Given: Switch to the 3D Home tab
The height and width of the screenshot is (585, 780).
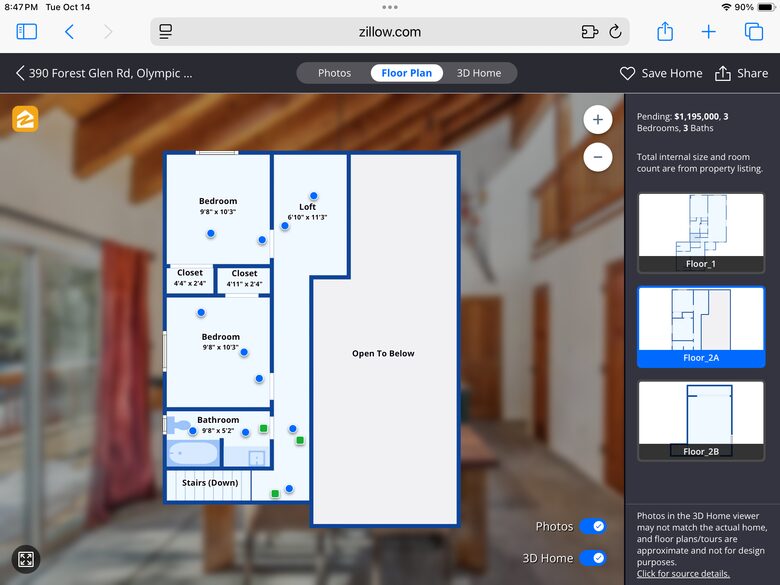Looking at the screenshot, I should tap(479, 73).
